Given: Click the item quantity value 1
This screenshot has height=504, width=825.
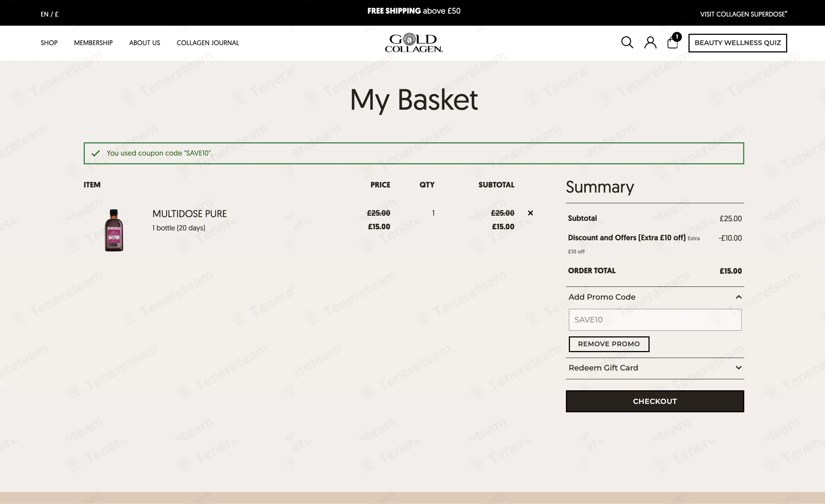Looking at the screenshot, I should coord(433,213).
